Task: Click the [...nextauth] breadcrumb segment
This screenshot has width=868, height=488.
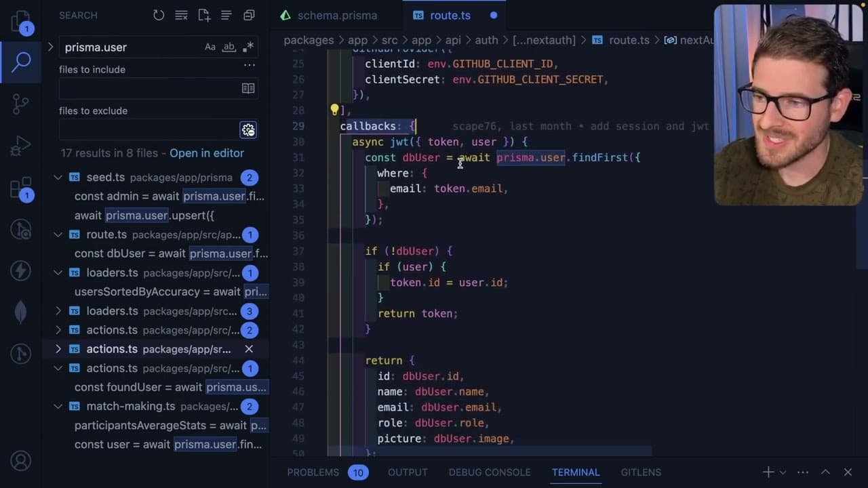Action: [544, 40]
